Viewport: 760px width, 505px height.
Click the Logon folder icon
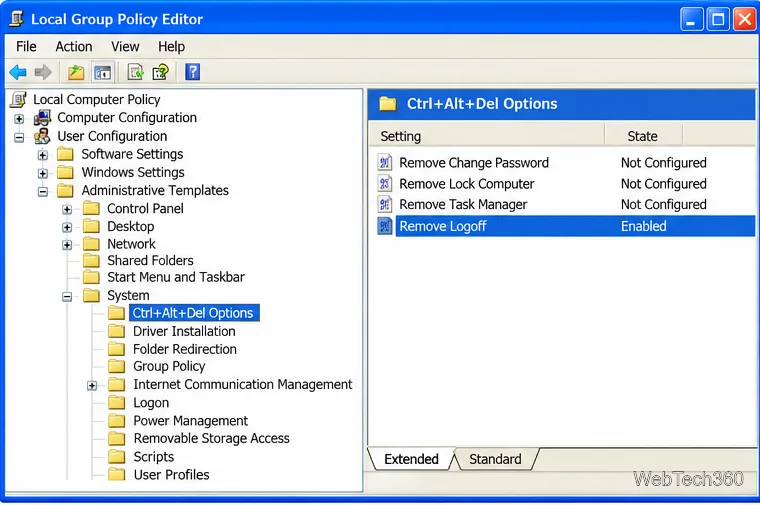[116, 402]
